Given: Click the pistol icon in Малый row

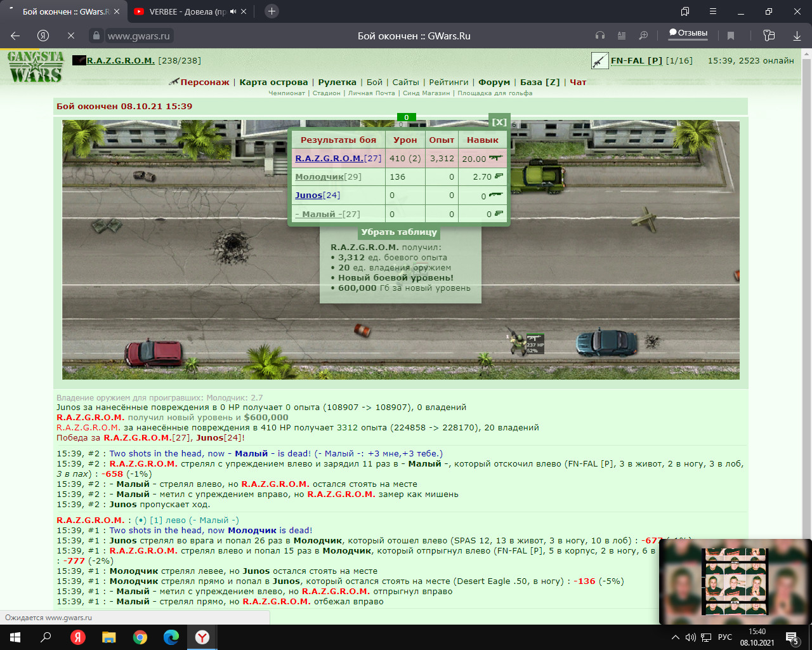Looking at the screenshot, I should 499,214.
